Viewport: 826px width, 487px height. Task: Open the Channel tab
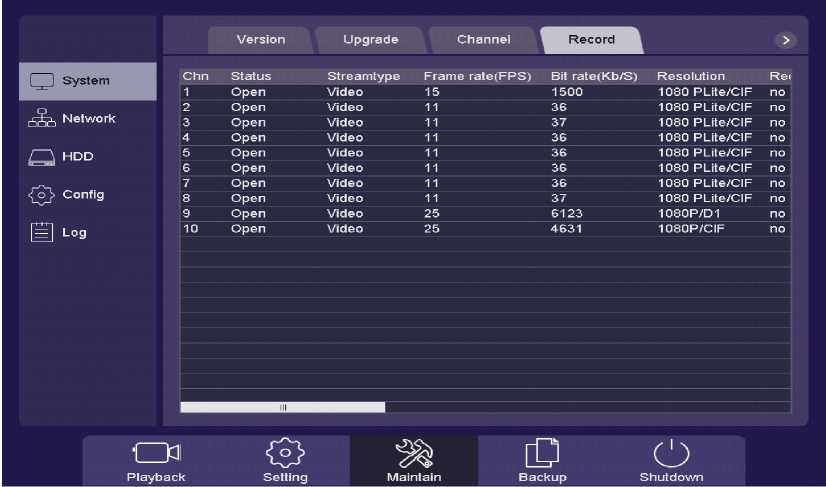(x=483, y=40)
